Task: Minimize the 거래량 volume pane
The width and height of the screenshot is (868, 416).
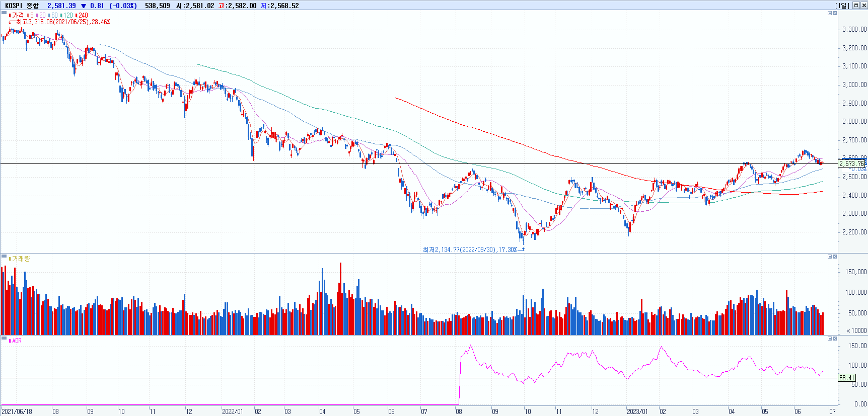Action: (830, 257)
